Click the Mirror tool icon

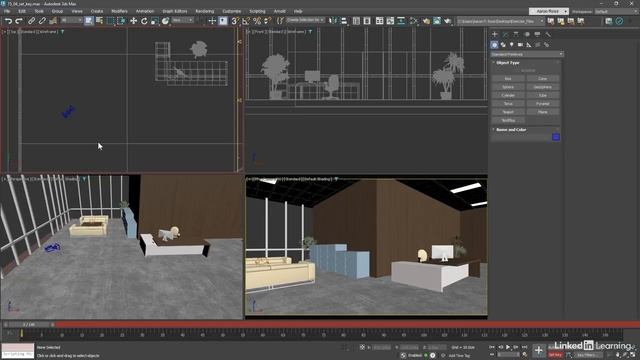(333, 20)
